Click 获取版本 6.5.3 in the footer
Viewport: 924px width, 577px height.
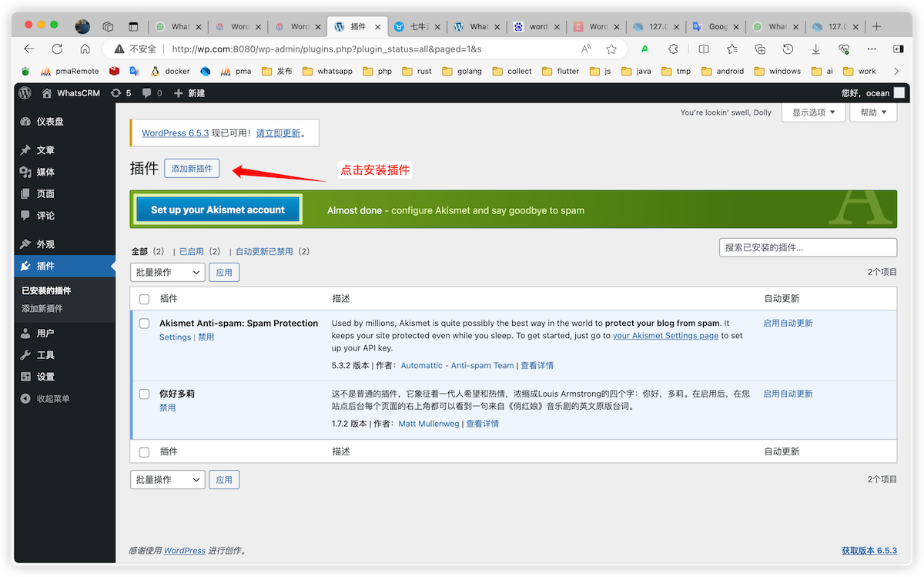click(x=869, y=551)
